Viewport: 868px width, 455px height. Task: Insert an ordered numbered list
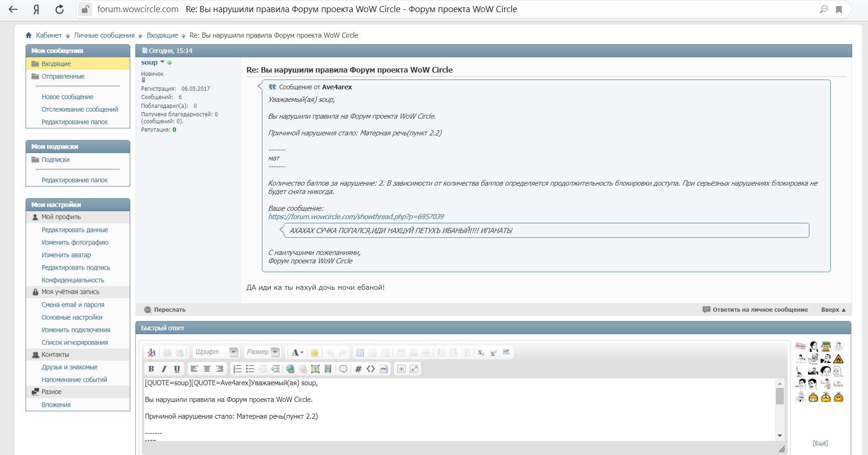pos(237,369)
